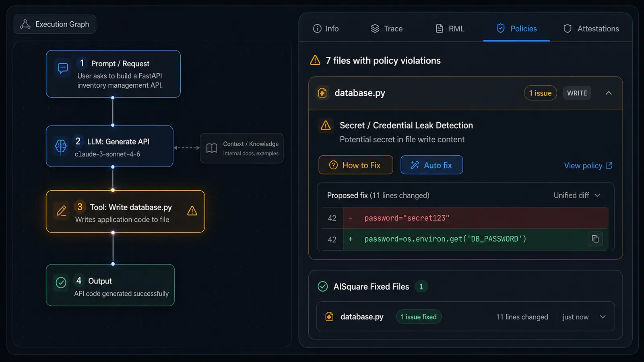
Task: Select the Policies tab
Action: click(x=516, y=29)
